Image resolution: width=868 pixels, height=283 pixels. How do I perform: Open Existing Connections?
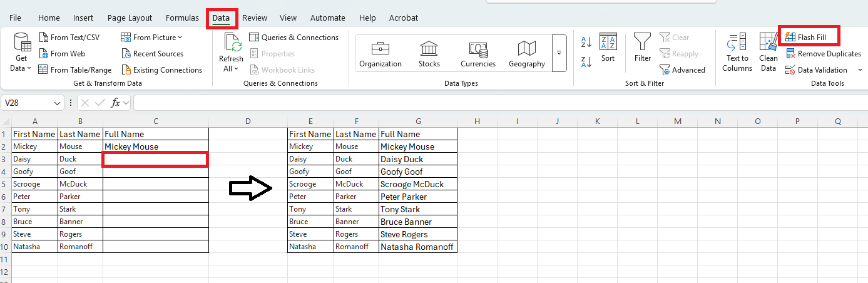tap(161, 70)
